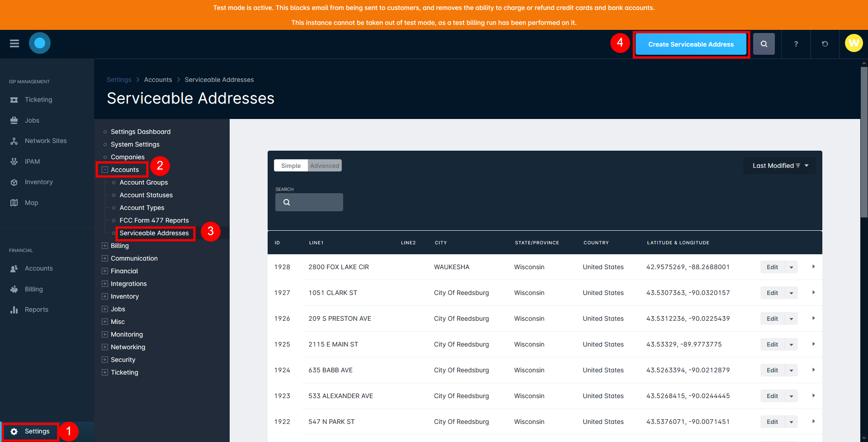
Task: Expand row details for 1051 CLARK ST
Action: click(x=813, y=293)
